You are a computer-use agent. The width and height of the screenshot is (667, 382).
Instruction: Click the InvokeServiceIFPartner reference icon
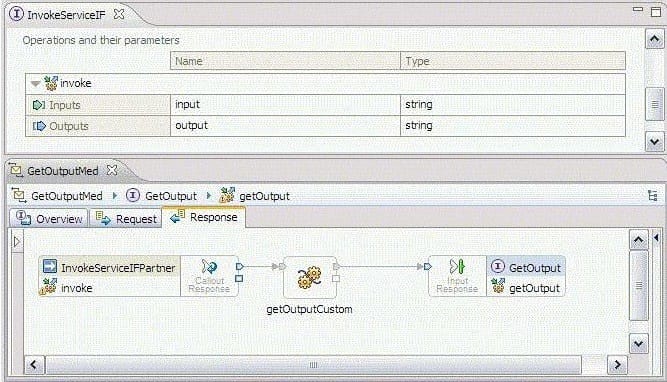point(50,267)
